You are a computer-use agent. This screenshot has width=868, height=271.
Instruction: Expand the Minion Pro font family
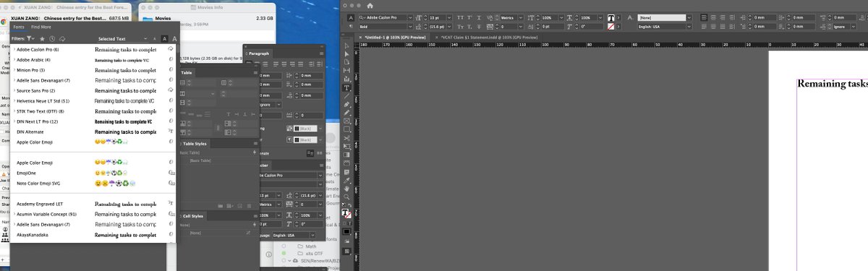pyautogui.click(x=14, y=70)
